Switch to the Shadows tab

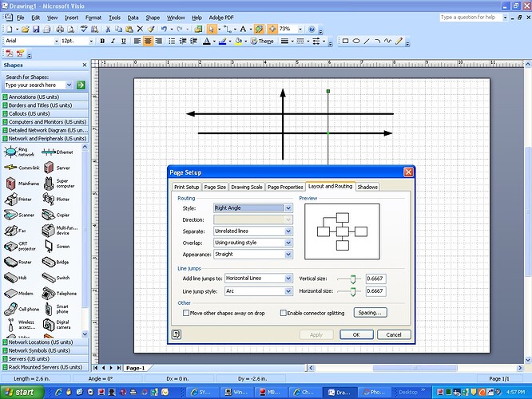tap(367, 187)
